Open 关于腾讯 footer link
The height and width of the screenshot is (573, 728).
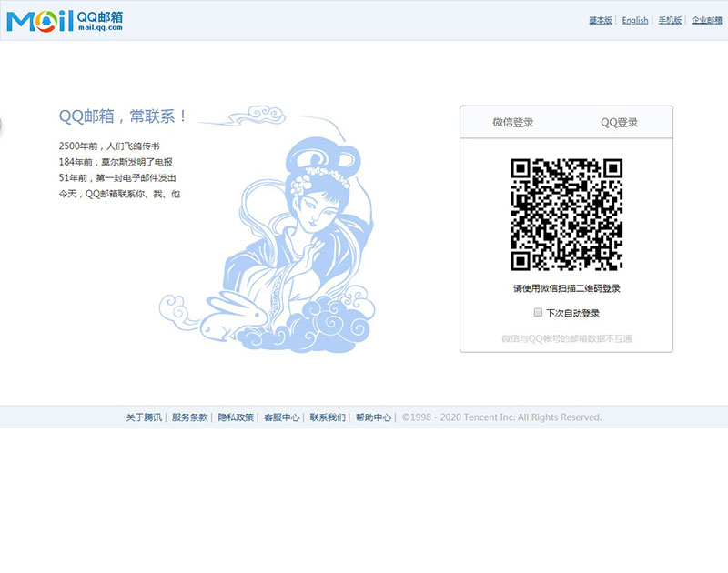tap(144, 417)
